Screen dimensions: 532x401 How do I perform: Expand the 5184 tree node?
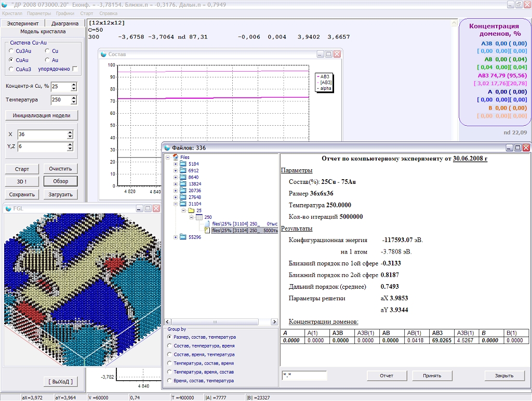pos(176,164)
